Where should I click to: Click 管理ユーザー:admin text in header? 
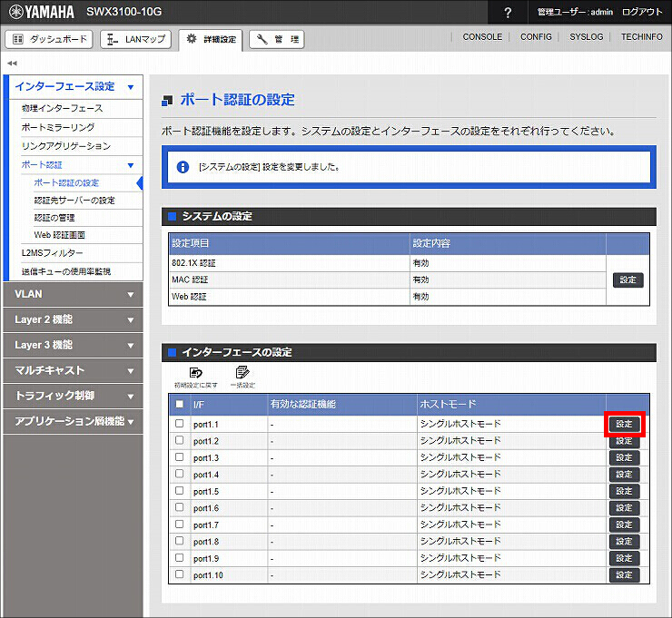[x=575, y=12]
